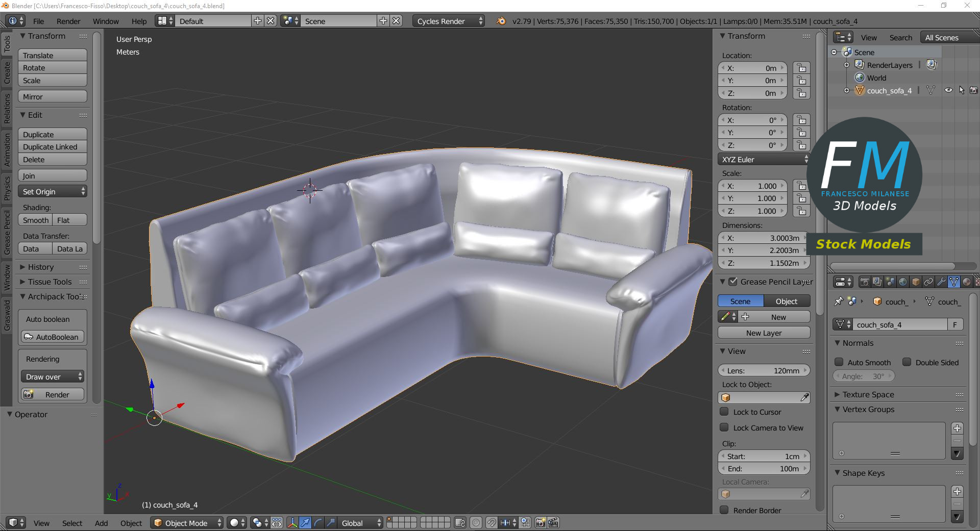The height and width of the screenshot is (531, 980).
Task: Click the AutoBoolean button
Action: (x=53, y=337)
